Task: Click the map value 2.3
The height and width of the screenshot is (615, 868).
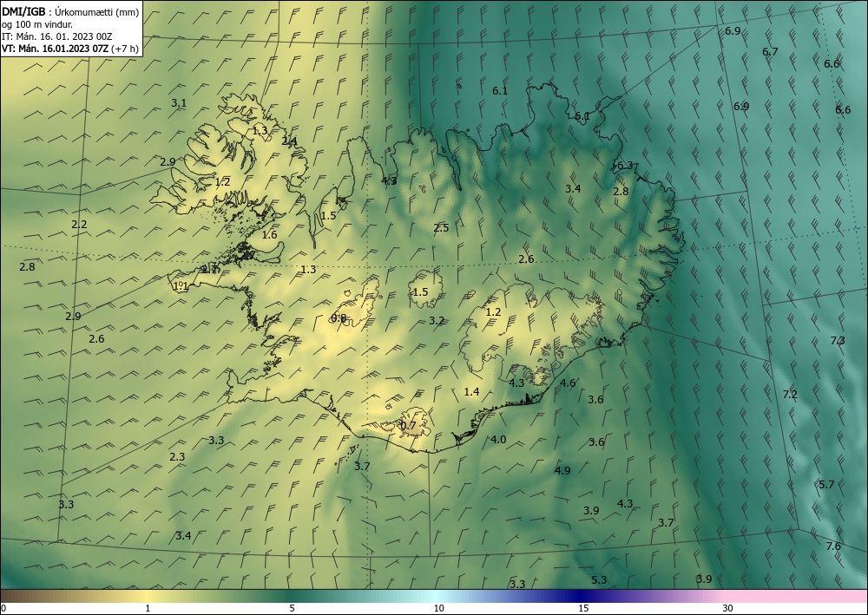Action: coord(177,457)
